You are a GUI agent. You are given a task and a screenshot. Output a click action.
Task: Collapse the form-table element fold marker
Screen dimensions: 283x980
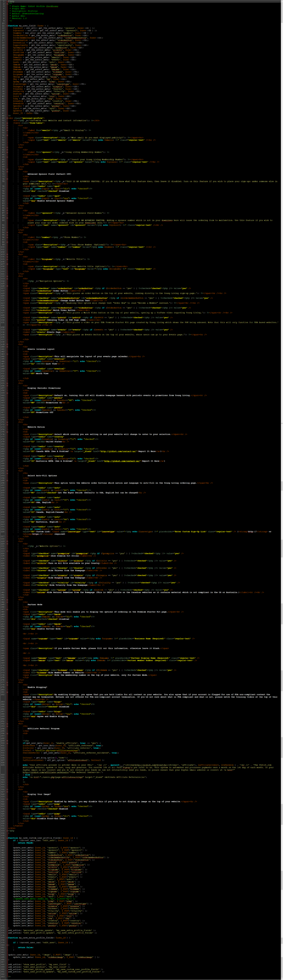point(7,123)
